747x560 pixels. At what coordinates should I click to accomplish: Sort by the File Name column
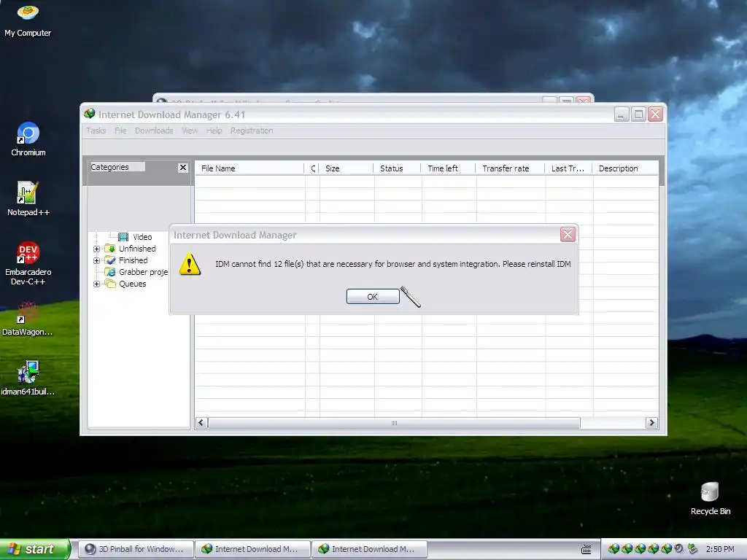[x=249, y=168]
